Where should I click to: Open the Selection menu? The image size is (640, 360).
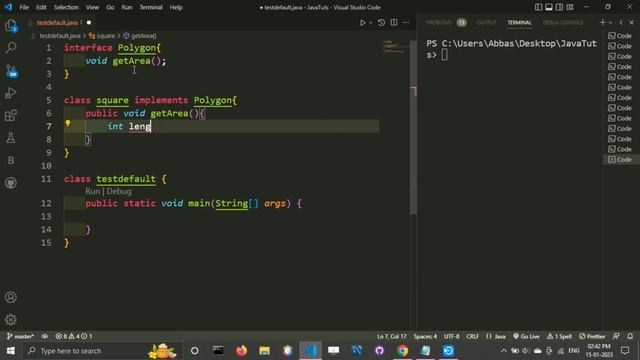click(x=66, y=7)
